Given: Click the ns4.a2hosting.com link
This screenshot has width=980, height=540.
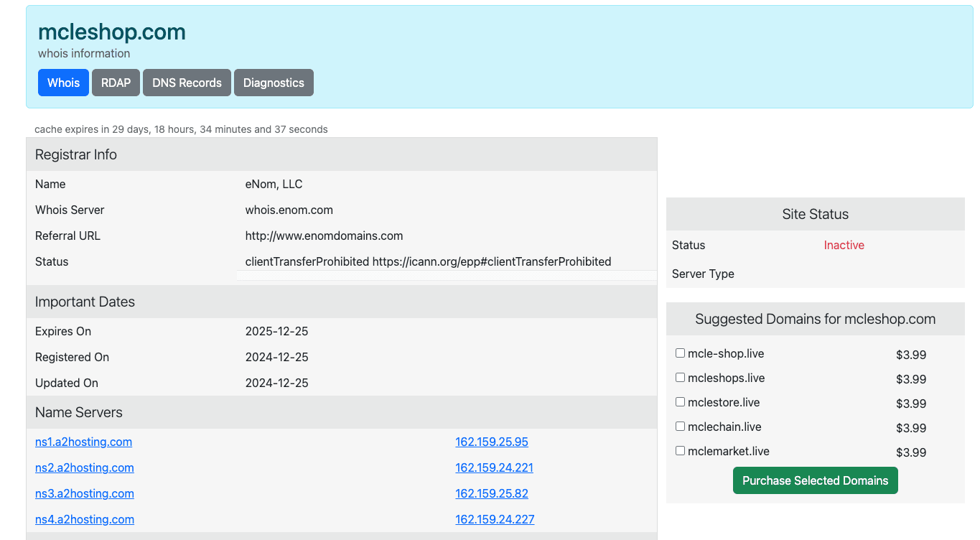Looking at the screenshot, I should coord(84,519).
